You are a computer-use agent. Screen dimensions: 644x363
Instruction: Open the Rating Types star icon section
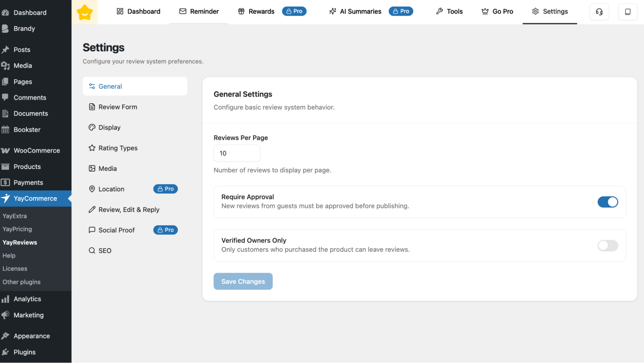click(x=92, y=148)
